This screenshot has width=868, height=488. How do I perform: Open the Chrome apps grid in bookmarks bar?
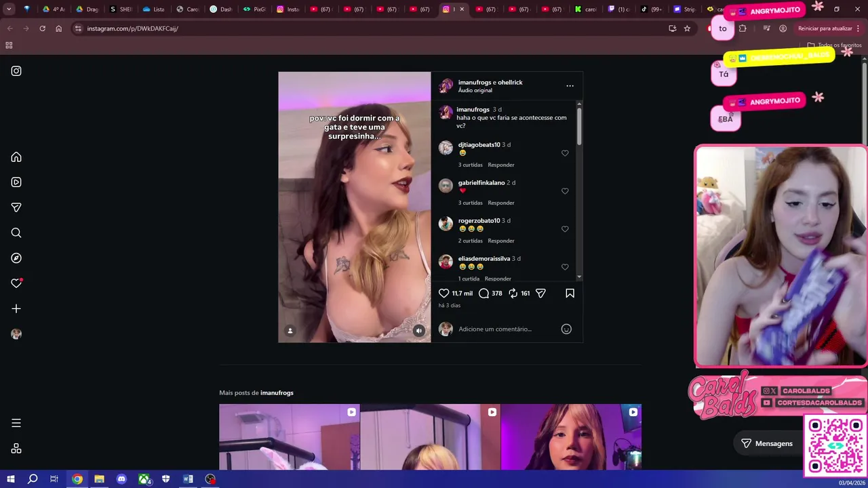coord(9,45)
